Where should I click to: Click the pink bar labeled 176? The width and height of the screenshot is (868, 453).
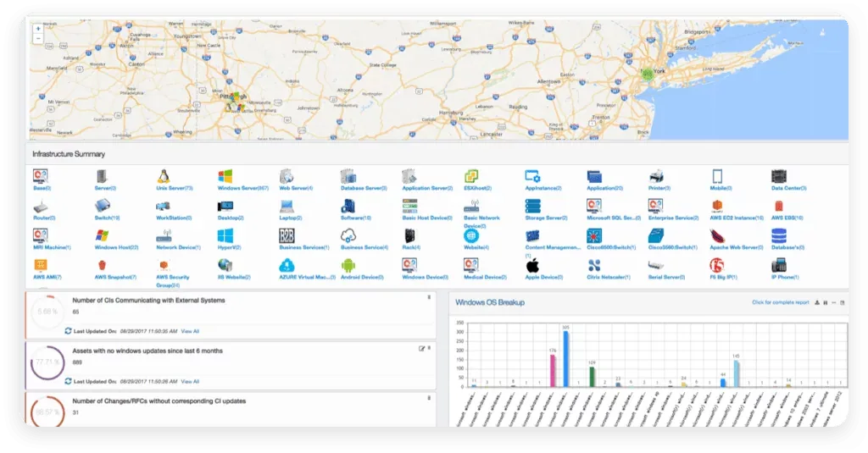(x=553, y=371)
